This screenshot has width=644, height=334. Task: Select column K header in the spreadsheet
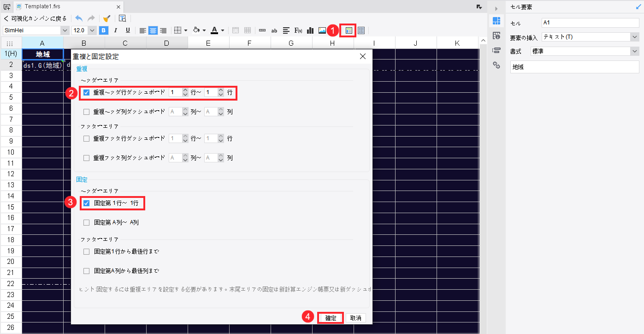457,43
